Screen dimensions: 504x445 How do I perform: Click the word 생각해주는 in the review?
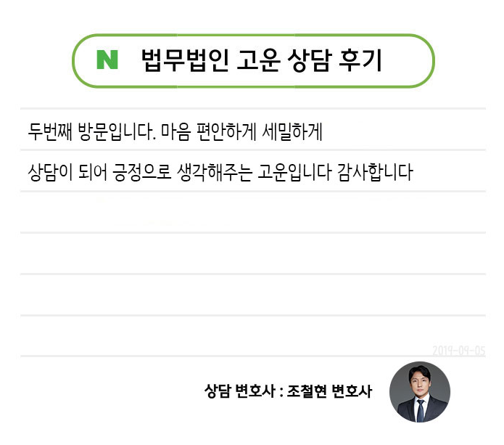(x=215, y=173)
